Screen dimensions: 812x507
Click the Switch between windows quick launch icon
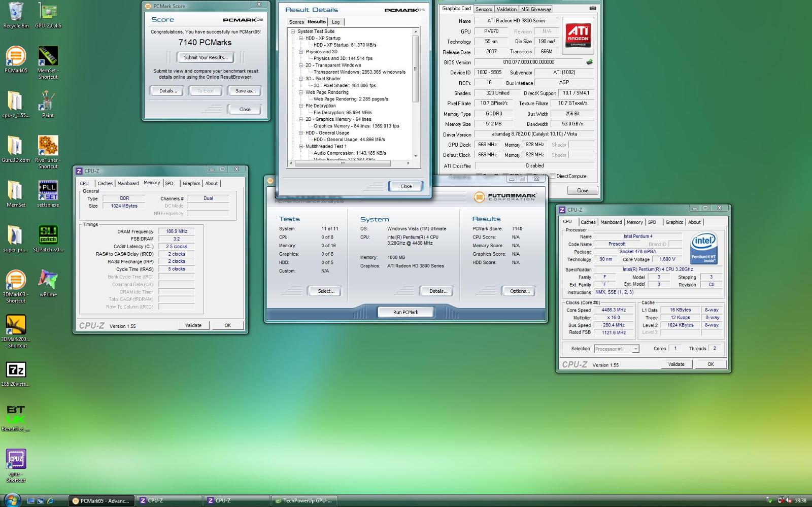(40, 501)
